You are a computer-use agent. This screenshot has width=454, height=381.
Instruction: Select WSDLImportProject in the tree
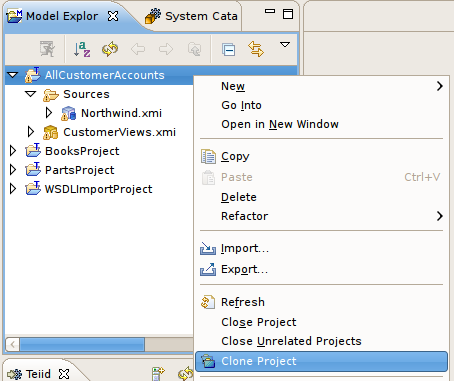(99, 189)
